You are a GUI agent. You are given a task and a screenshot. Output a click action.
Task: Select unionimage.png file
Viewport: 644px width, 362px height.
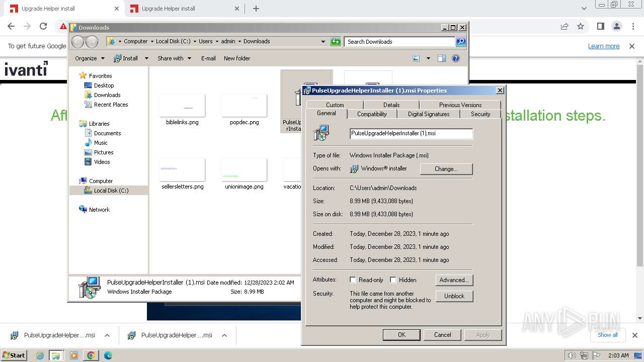click(x=244, y=174)
